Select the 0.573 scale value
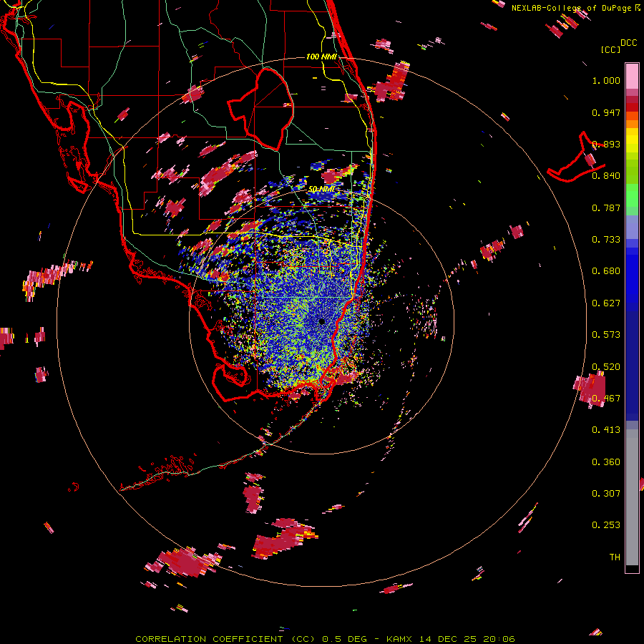Screen dimensions: 644x644 tap(606, 335)
